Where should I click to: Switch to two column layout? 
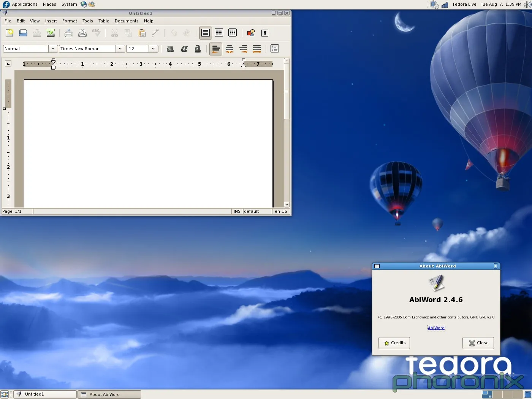pos(219,33)
